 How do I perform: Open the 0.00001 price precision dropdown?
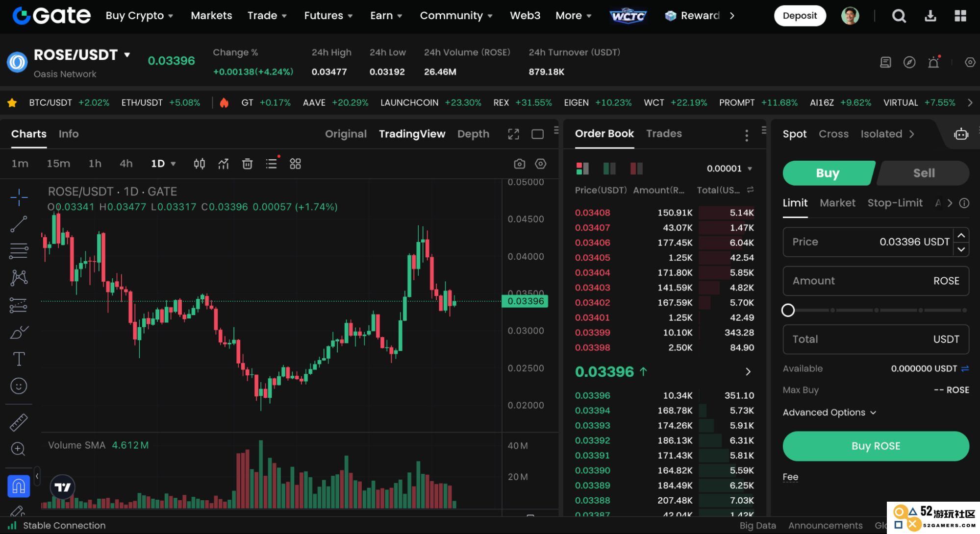pos(729,169)
